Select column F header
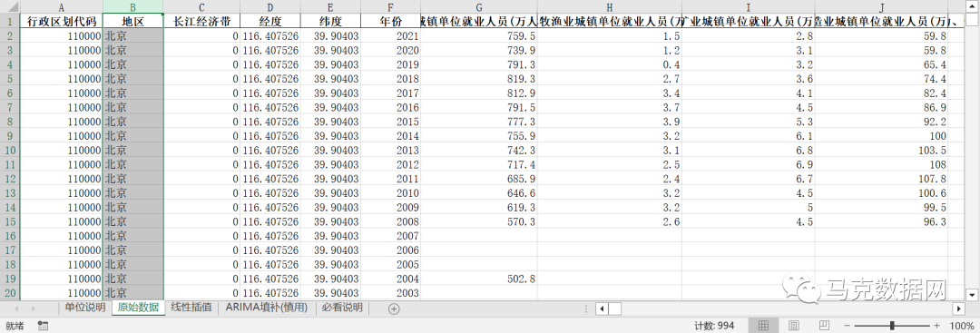The height and width of the screenshot is (333, 980). coord(390,7)
